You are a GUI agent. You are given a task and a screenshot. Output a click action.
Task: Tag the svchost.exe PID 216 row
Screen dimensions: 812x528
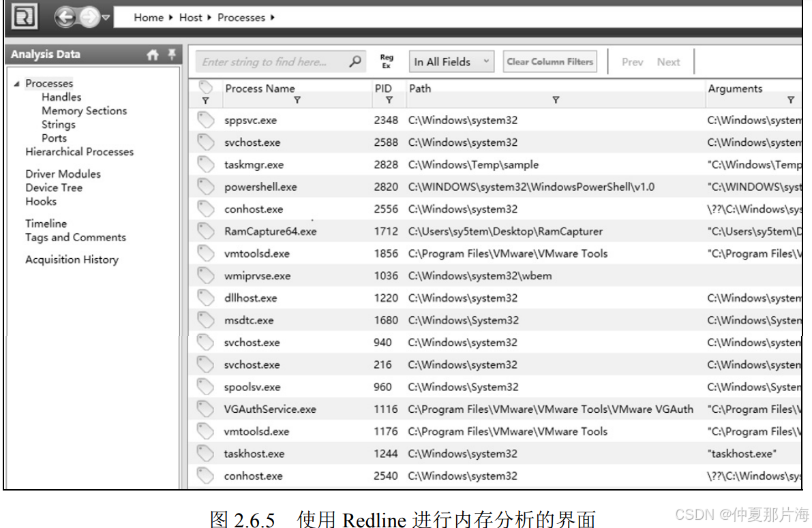206,365
